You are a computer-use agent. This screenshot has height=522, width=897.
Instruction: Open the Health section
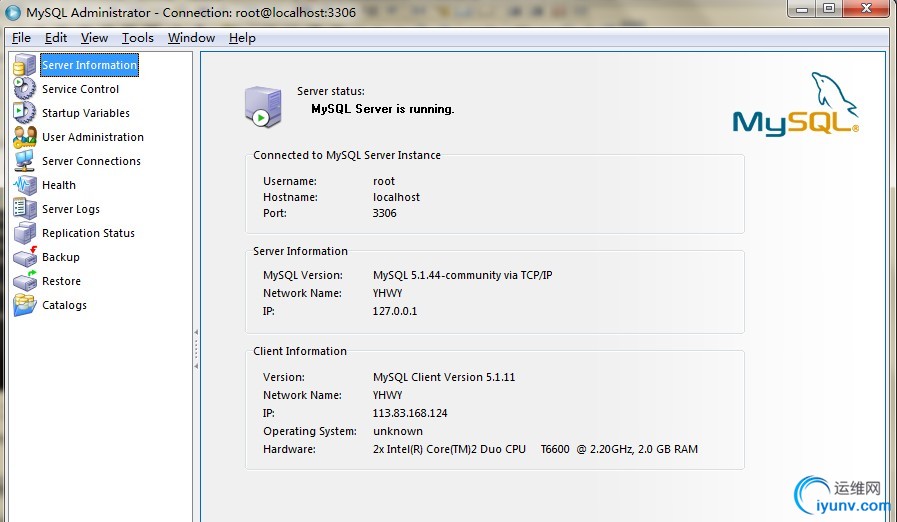[58, 185]
